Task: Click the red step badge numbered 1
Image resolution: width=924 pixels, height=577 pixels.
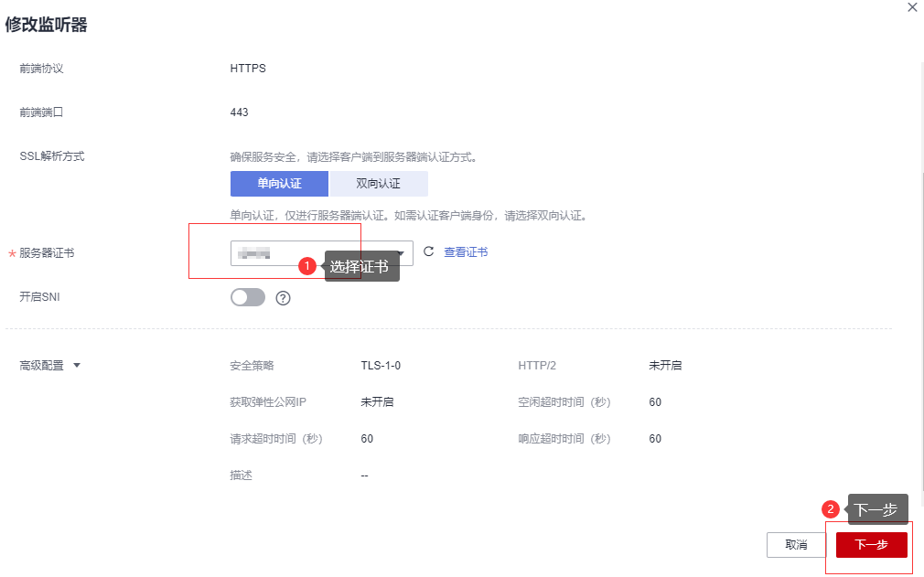Action: 307,266
